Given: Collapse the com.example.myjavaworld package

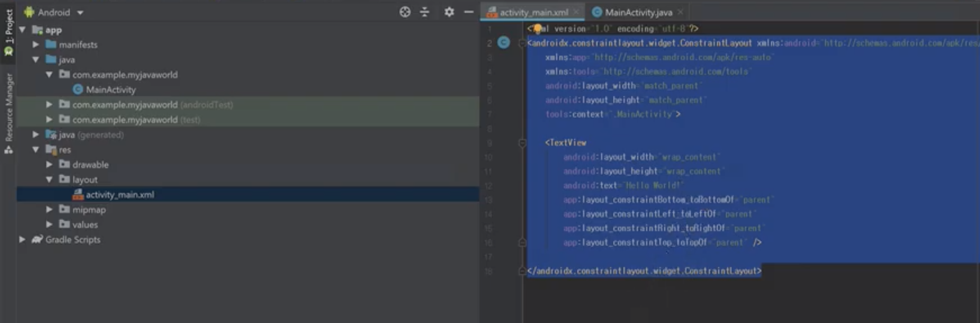Looking at the screenshot, I should (x=49, y=75).
